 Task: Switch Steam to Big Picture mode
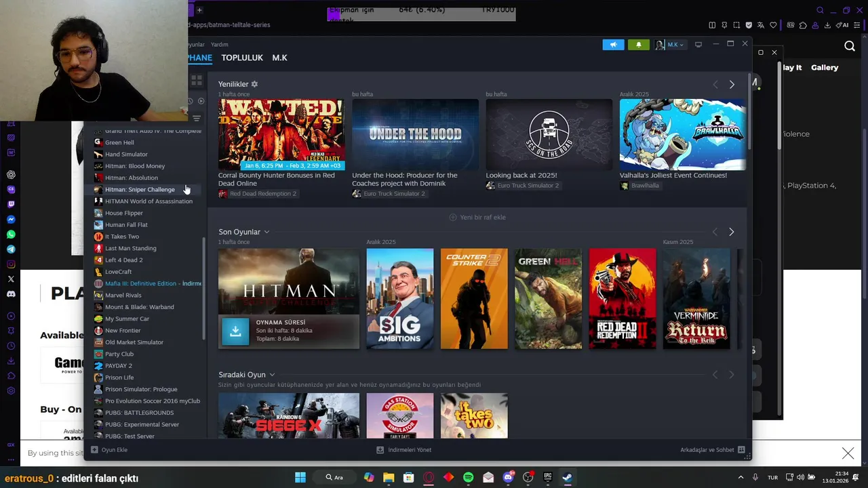coord(698,45)
